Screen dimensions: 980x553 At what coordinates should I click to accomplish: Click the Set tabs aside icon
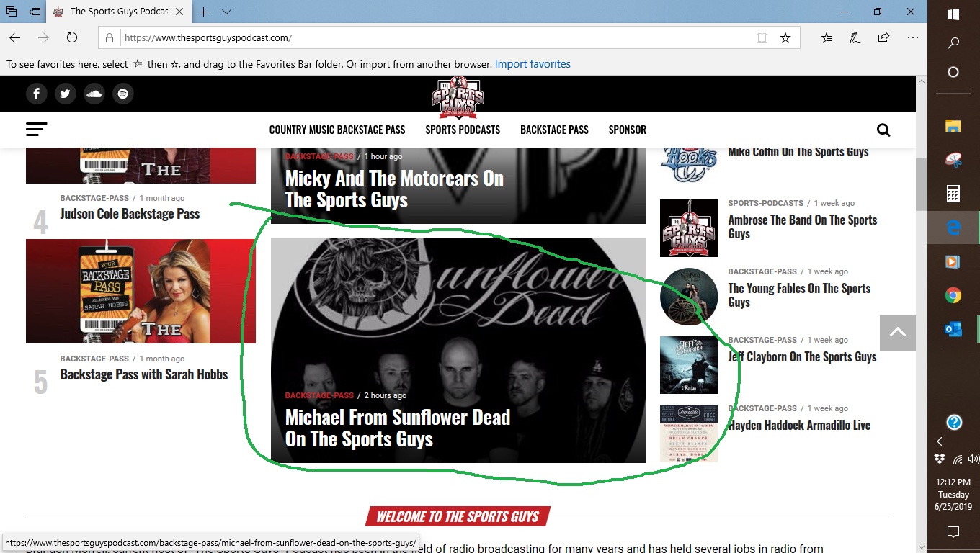(x=35, y=12)
